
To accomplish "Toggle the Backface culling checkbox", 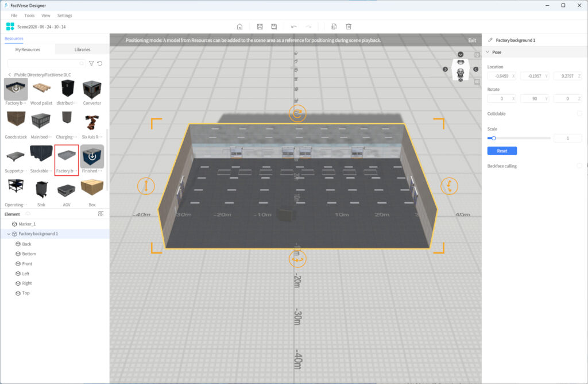I will pos(579,166).
